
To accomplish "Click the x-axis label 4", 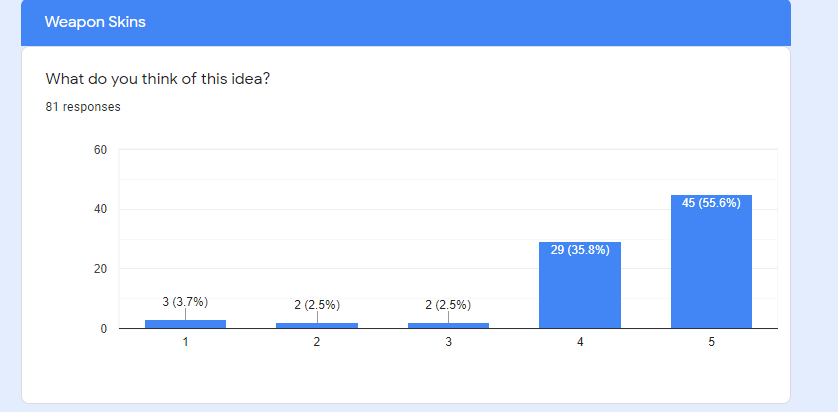I will pyautogui.click(x=580, y=342).
